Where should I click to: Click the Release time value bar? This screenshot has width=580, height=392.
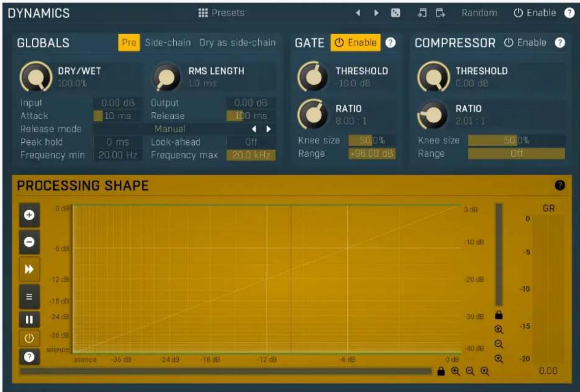point(251,116)
